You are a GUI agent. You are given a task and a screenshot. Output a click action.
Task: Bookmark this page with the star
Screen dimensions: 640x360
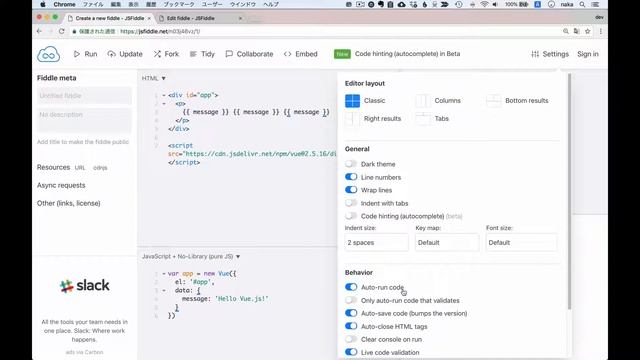588,31
